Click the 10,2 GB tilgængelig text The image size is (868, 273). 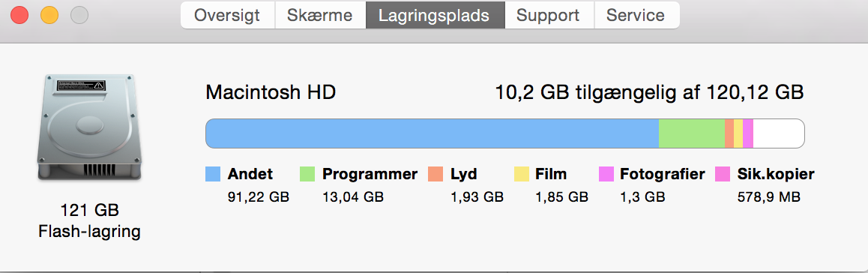(588, 92)
